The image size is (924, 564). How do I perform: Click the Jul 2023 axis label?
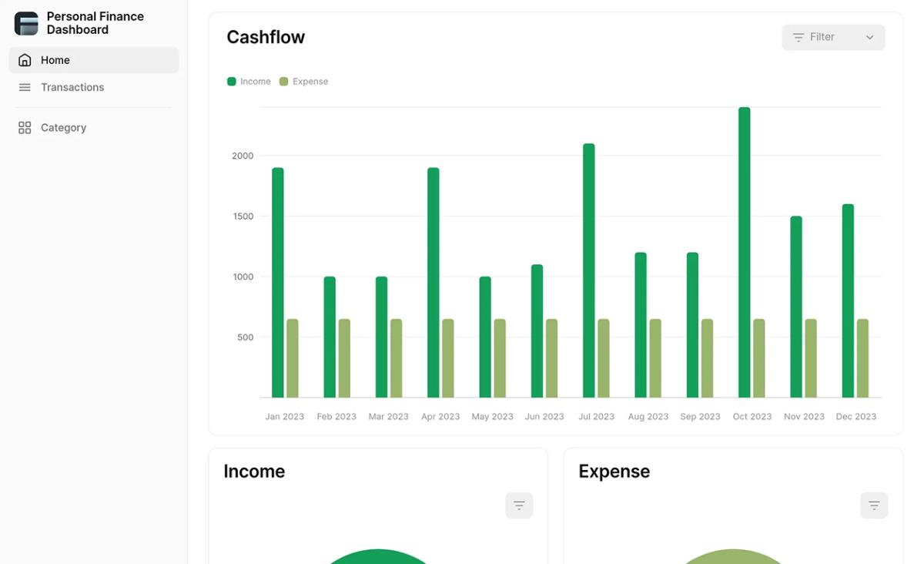(x=596, y=417)
